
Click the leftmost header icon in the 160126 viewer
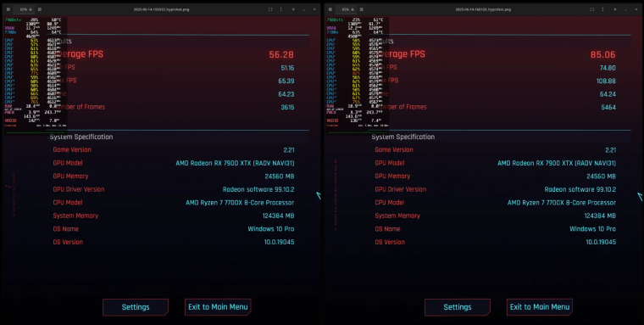click(x=330, y=9)
